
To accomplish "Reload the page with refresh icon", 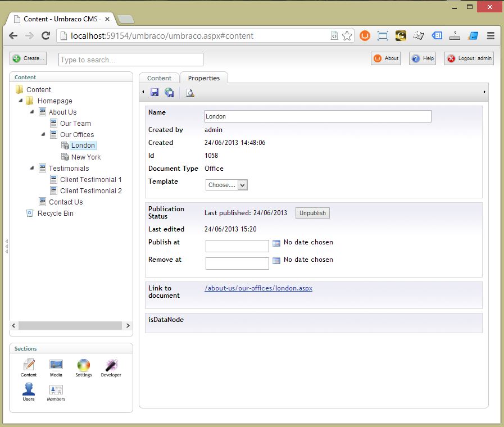I will tap(46, 35).
